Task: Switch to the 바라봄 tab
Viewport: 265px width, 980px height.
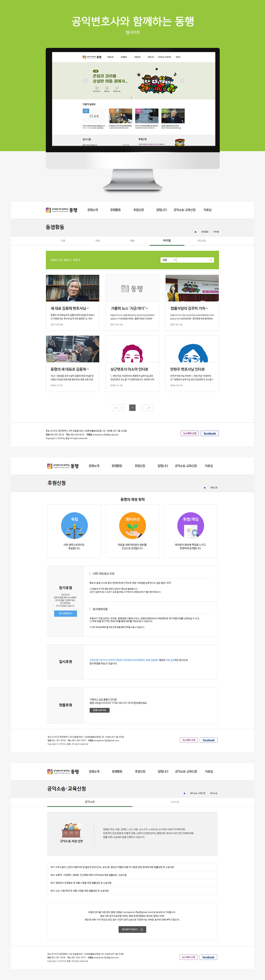Action: [167, 241]
